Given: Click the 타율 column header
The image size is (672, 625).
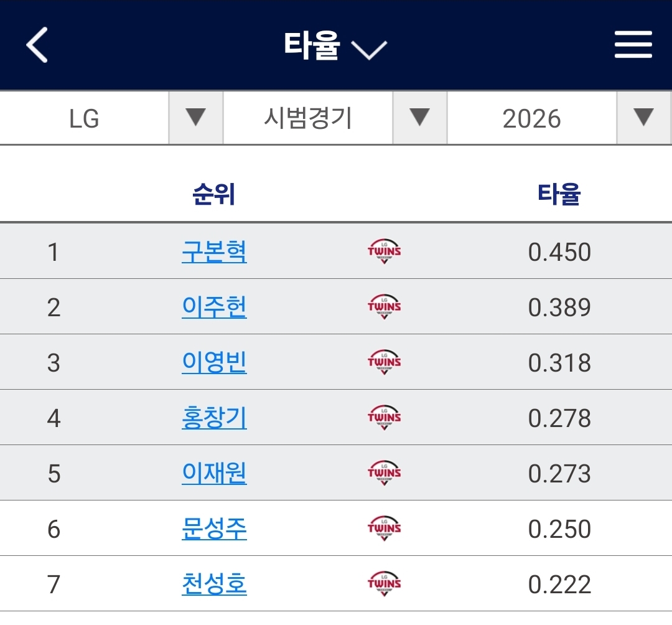Looking at the screenshot, I should [x=559, y=195].
